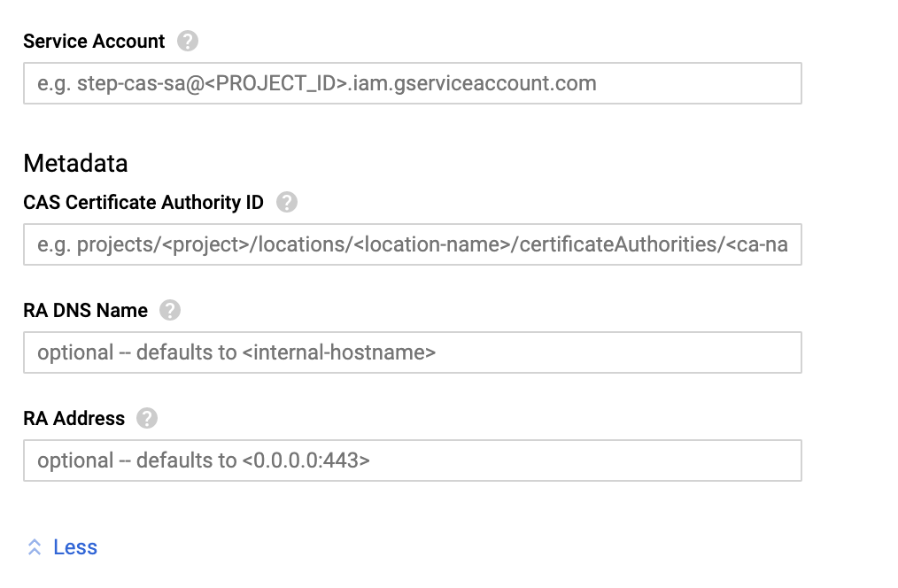This screenshot has height=588, width=898.
Task: Click the CAS Certificate Authority ID label
Action: (x=143, y=202)
